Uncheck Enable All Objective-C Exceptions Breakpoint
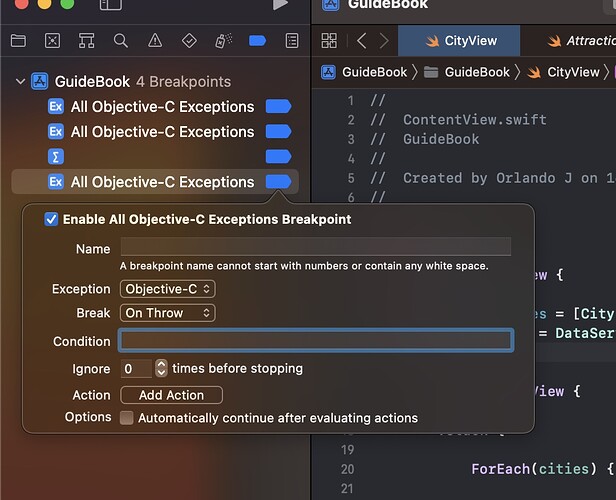Screen dimensions: 616x500 pyautogui.click(x=51, y=219)
